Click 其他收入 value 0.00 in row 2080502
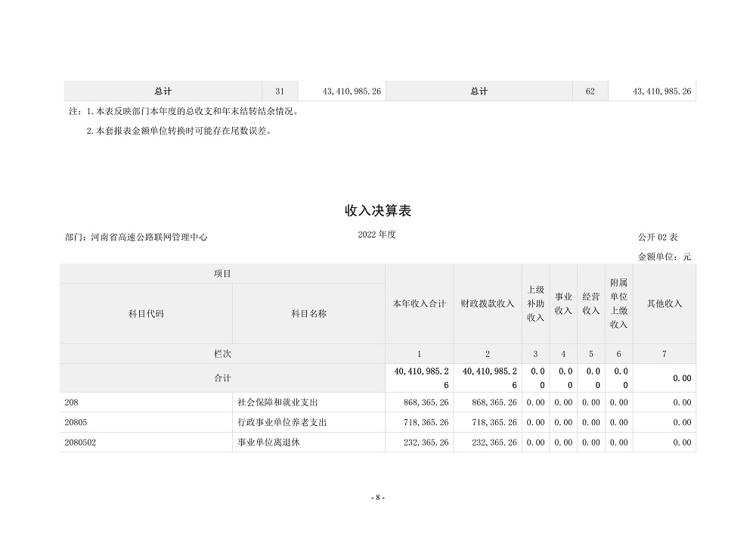Image resolution: width=756 pixels, height=534 pixels. pos(682,442)
